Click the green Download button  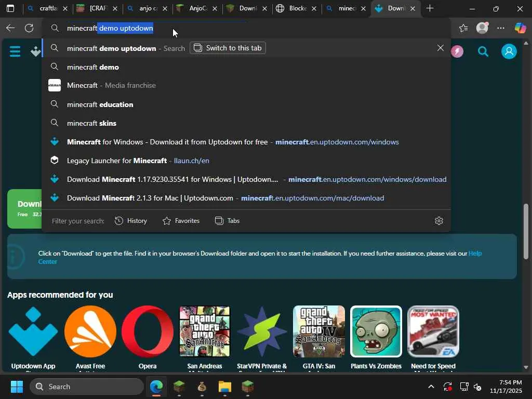24,209
